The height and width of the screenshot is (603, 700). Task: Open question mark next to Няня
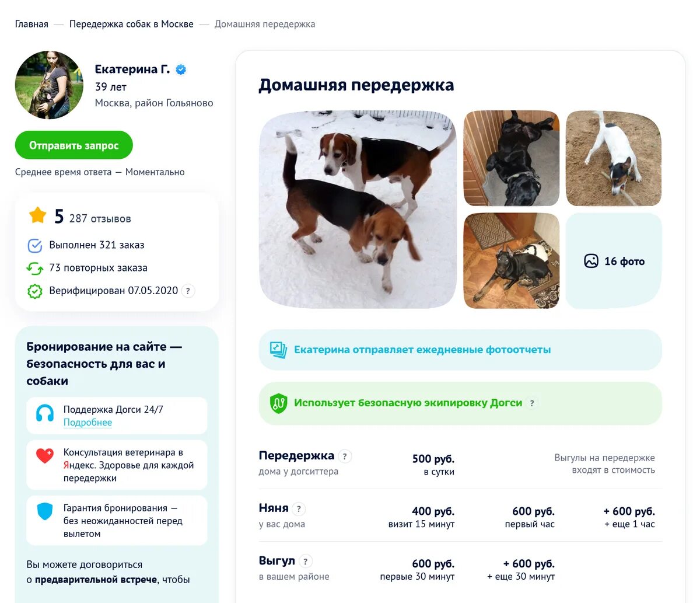click(299, 509)
